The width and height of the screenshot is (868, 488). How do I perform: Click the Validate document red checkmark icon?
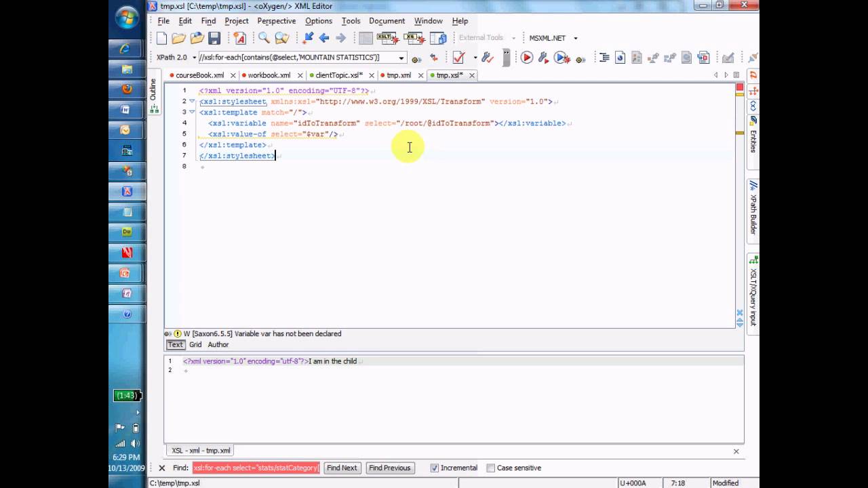coord(458,58)
